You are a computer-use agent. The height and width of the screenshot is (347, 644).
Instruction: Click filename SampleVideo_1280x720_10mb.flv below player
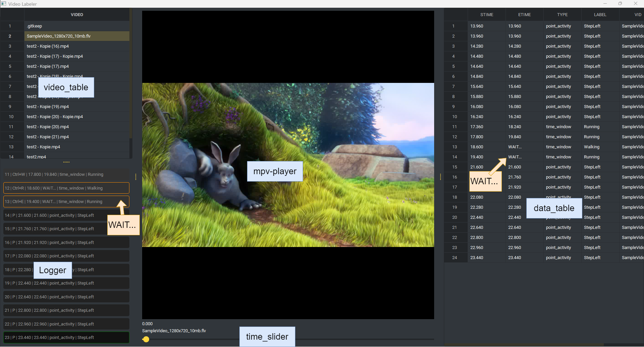[174, 331]
